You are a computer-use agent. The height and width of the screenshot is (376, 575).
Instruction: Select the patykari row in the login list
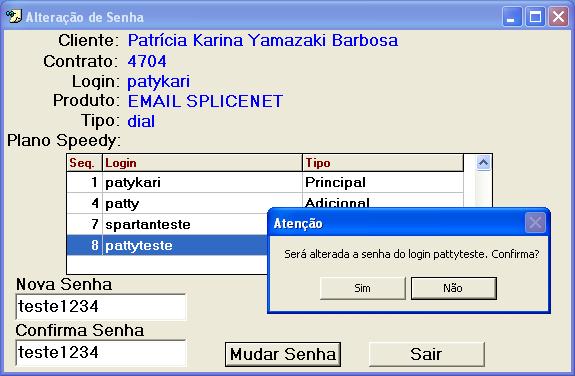[x=265, y=182]
